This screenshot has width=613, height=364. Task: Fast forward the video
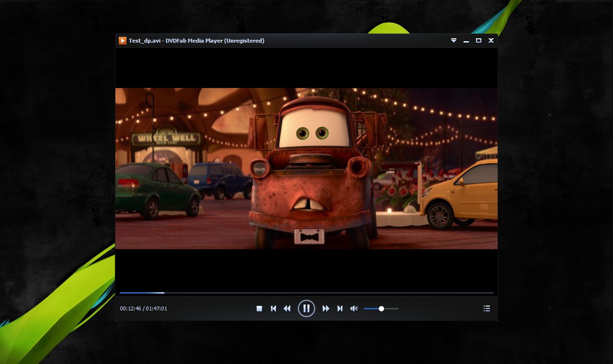(326, 308)
